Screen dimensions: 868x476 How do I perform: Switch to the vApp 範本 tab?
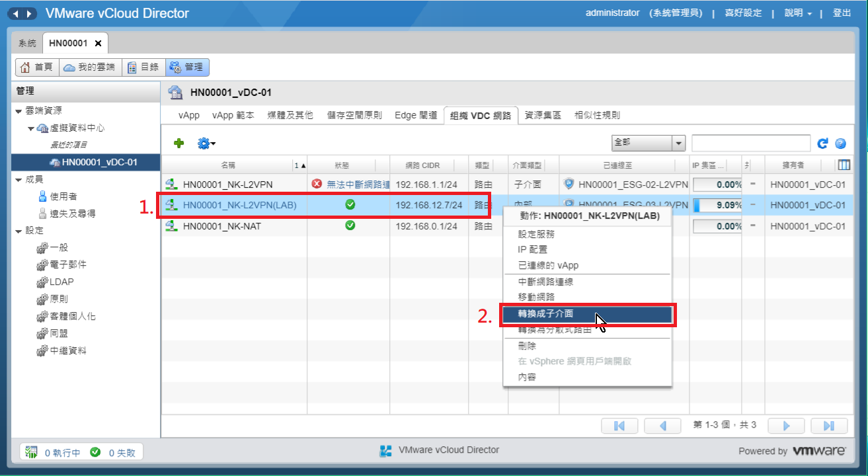tap(233, 115)
